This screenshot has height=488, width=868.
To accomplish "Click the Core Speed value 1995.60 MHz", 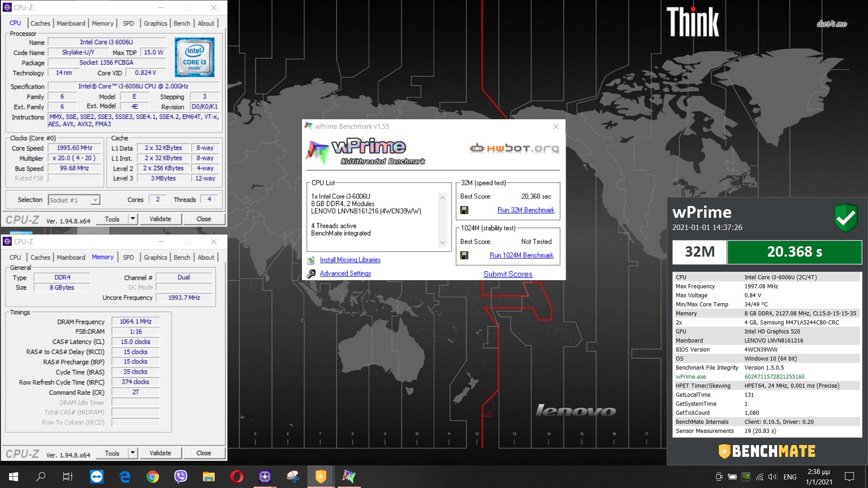I will pyautogui.click(x=75, y=148).
